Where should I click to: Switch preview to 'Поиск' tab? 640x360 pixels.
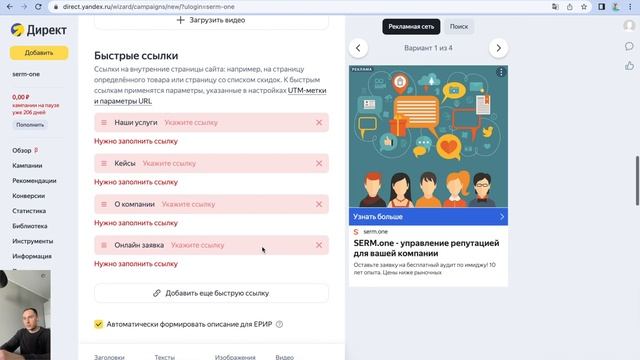point(459,27)
